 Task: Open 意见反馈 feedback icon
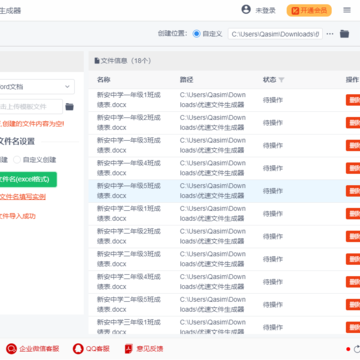coord(129,349)
